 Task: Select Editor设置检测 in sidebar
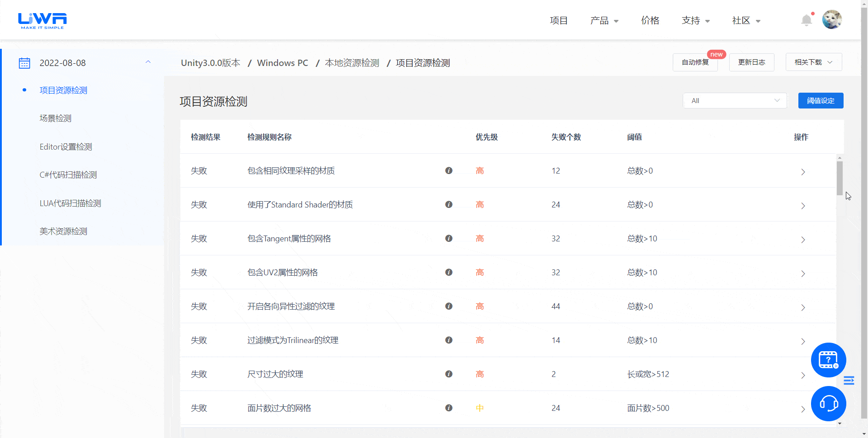(x=66, y=146)
